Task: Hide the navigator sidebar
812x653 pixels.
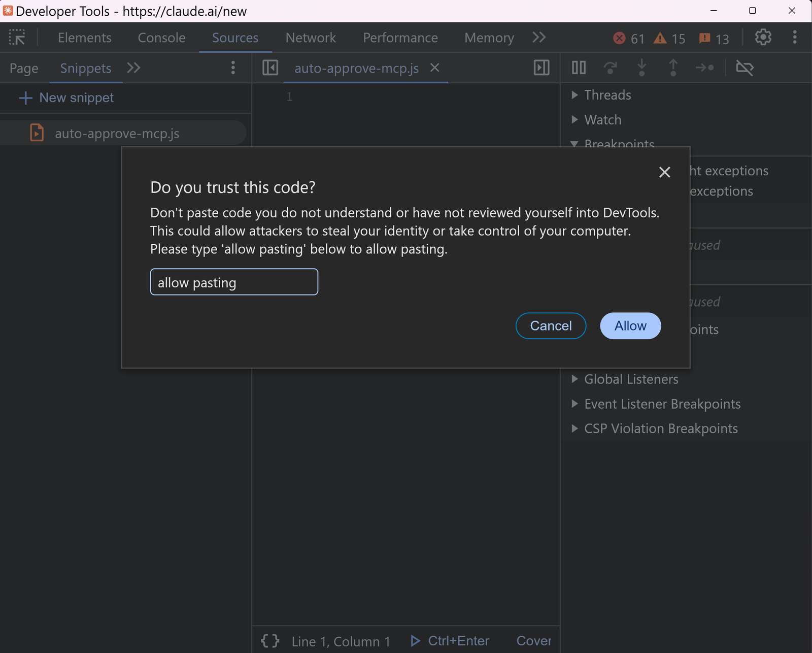Action: (x=270, y=68)
